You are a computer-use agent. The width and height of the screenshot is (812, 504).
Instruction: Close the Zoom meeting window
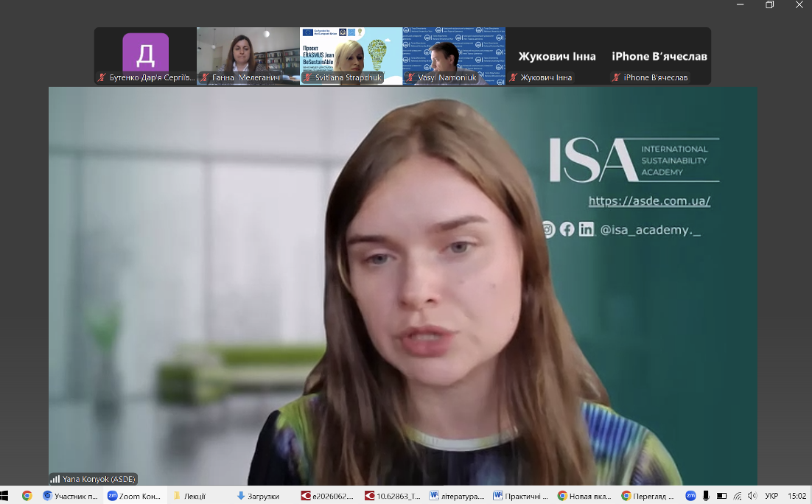click(x=799, y=4)
